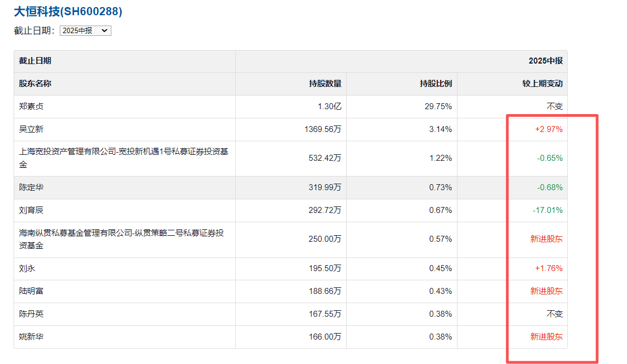
Task: Click the 持股数量 column header
Action: click(x=325, y=84)
